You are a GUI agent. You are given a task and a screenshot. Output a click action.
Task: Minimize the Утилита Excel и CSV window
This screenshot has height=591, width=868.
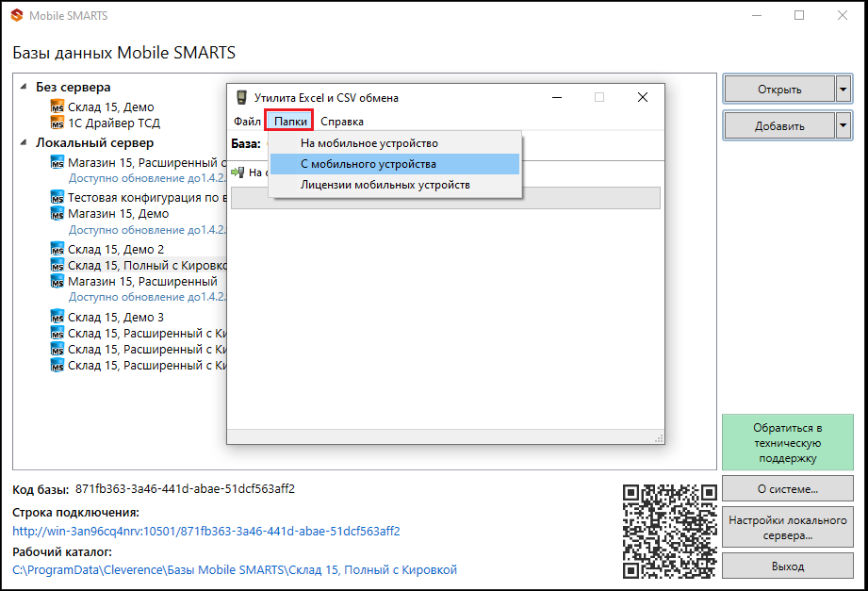(x=557, y=97)
